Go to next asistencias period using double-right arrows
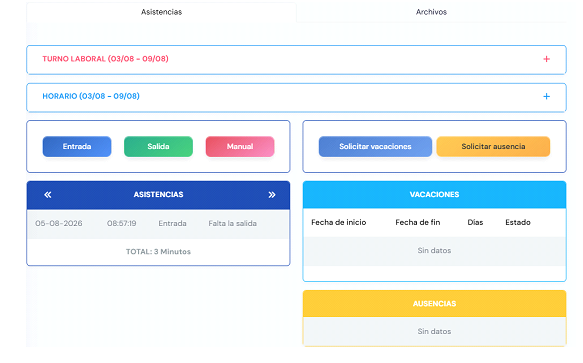Image resolution: width=583 pixels, height=363 pixels. (272, 195)
